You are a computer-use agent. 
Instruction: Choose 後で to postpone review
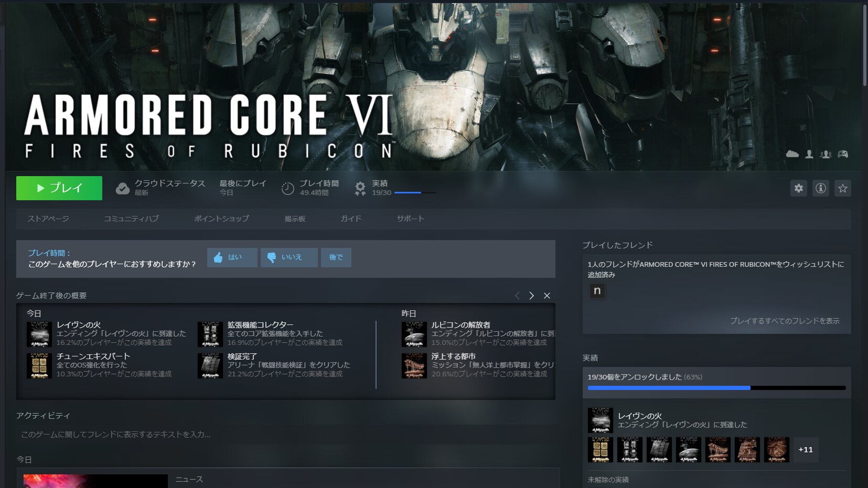[x=336, y=257]
